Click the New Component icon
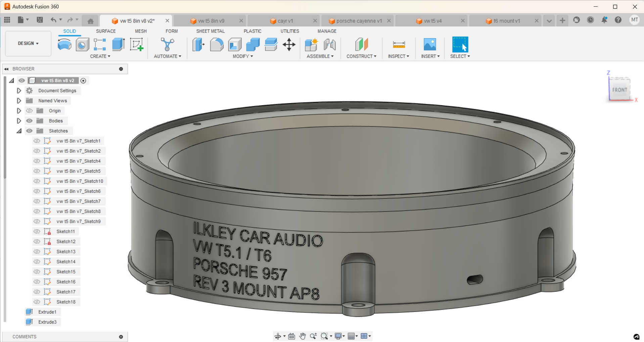The image size is (644, 342). [311, 44]
